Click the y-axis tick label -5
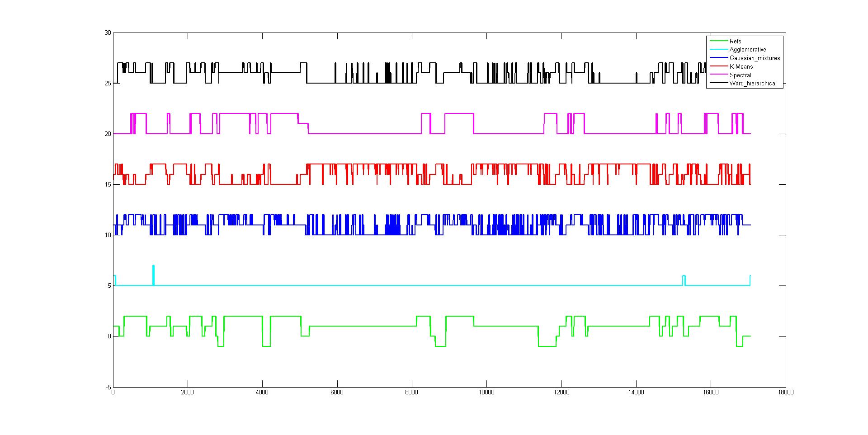The image size is (868, 435). tap(108, 387)
